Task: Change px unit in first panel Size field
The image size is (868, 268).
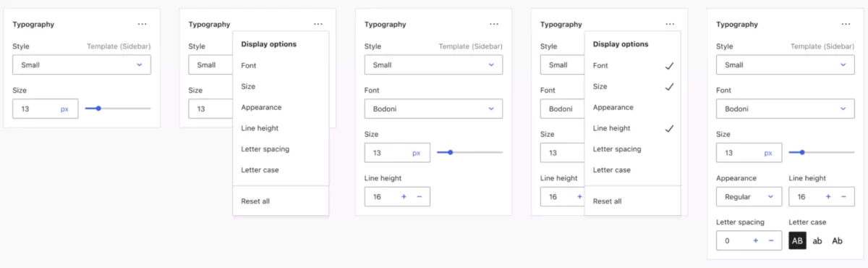Action: (64, 109)
